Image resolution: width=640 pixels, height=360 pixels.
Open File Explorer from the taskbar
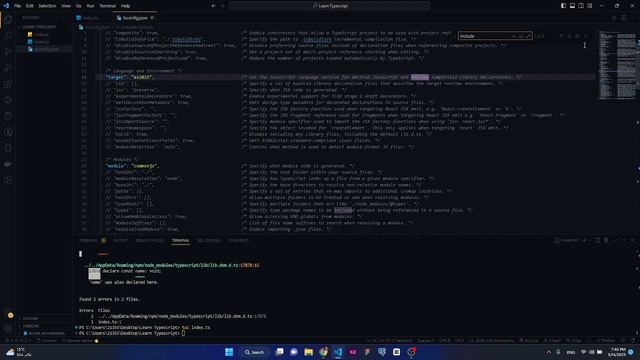[309, 352]
